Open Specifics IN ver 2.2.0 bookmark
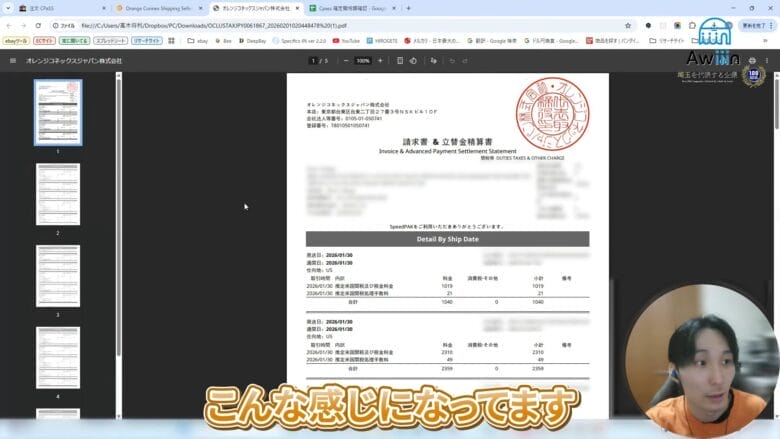The height and width of the screenshot is (439, 780). click(x=299, y=41)
